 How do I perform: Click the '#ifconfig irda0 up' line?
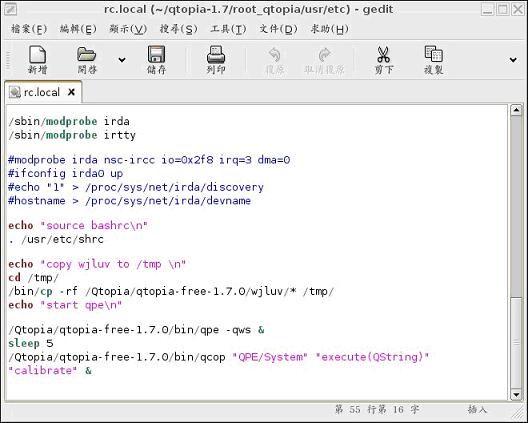(x=66, y=173)
